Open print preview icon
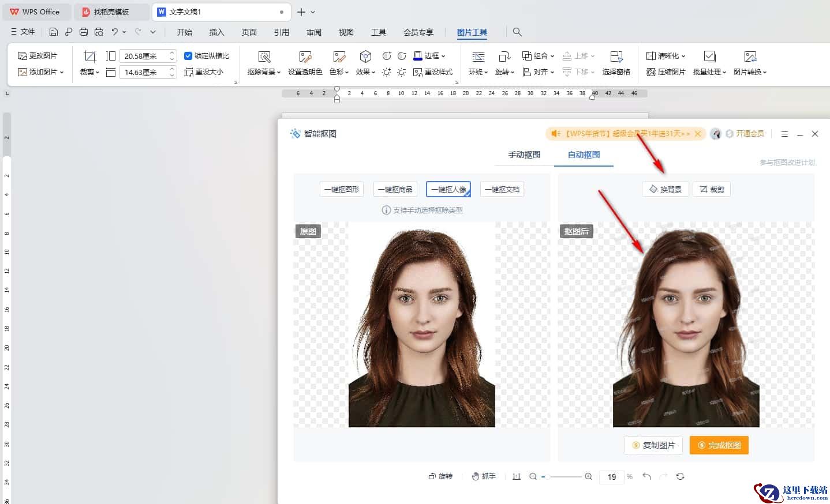The width and height of the screenshot is (830, 504). tap(99, 32)
